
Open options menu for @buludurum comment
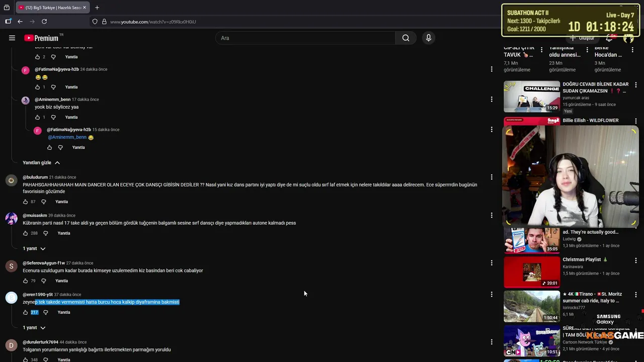(x=492, y=177)
